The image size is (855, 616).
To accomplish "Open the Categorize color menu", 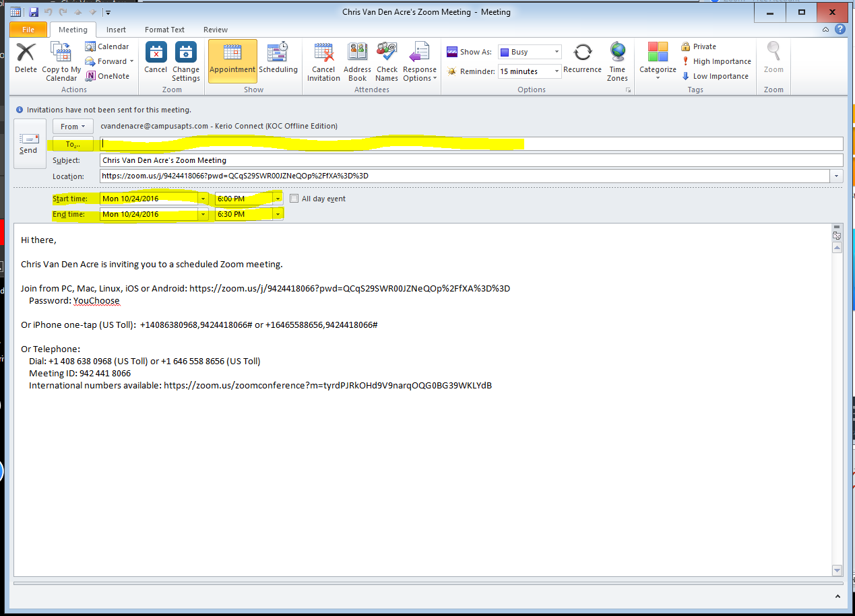I will click(x=658, y=61).
